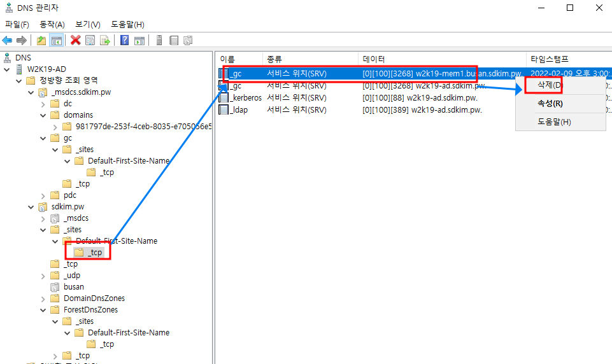Image resolution: width=612 pixels, height=364 pixels.
Task: Collapse the _msdcs.sdkim.pw zone
Action: tap(31, 92)
